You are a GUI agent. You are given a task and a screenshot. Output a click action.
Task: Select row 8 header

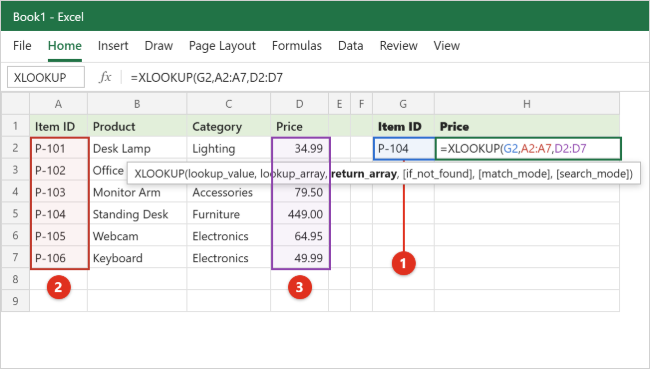point(15,279)
